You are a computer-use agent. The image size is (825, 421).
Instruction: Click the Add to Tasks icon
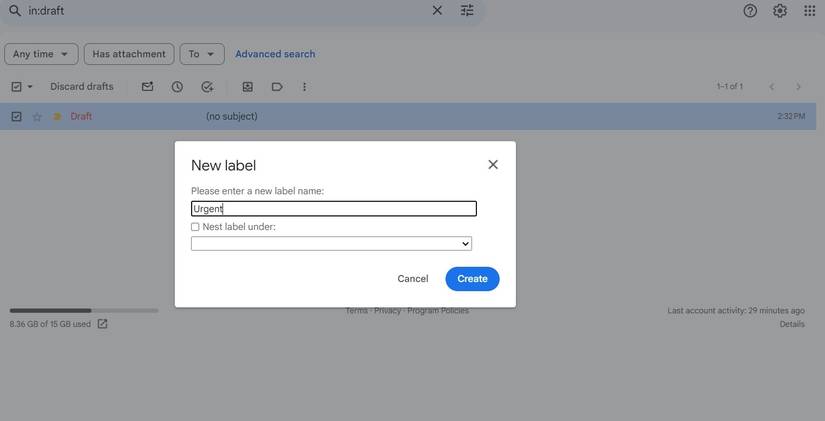[x=207, y=87]
